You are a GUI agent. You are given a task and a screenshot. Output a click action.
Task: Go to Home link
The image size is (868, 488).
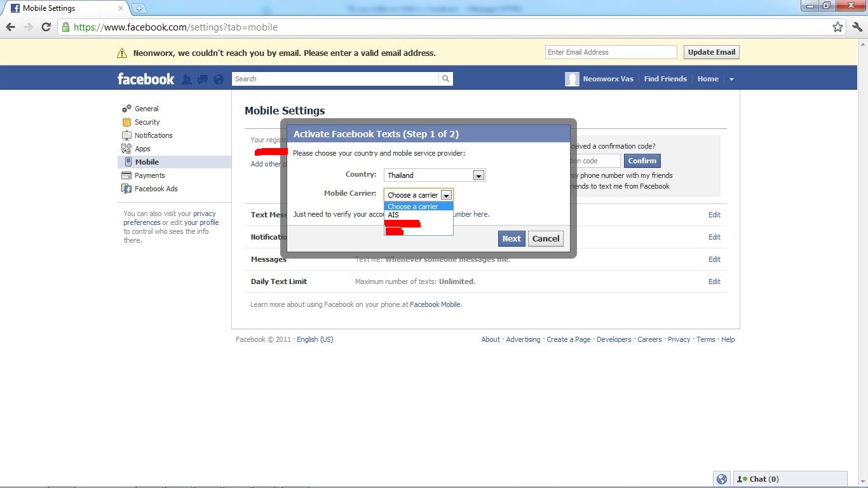tap(708, 79)
